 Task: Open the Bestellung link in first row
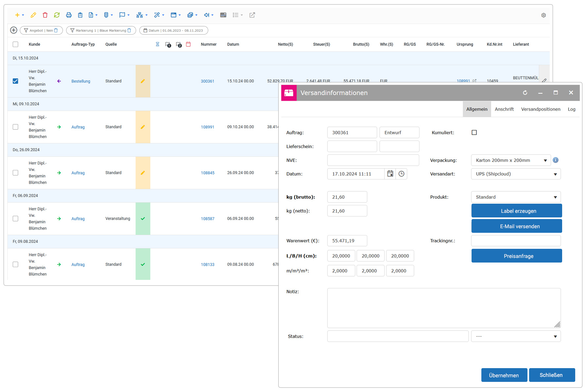[x=81, y=81]
